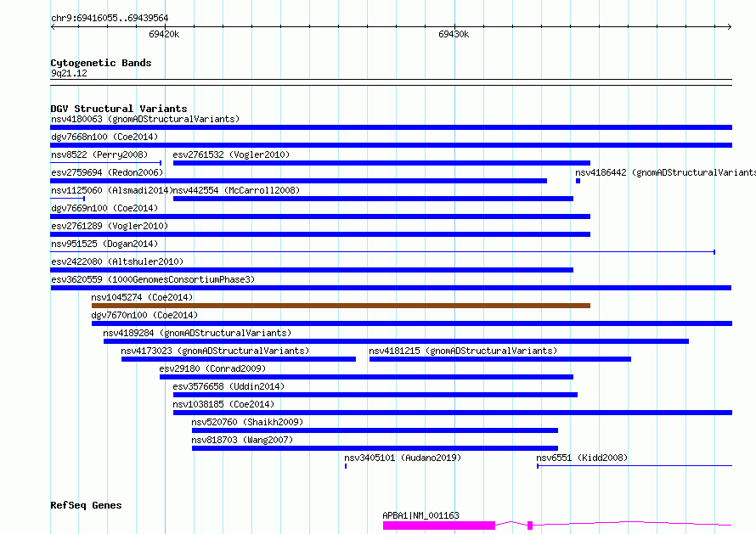756x534 pixels.
Task: Click the blue nsv4173023 variant bar
Action: 239,359
